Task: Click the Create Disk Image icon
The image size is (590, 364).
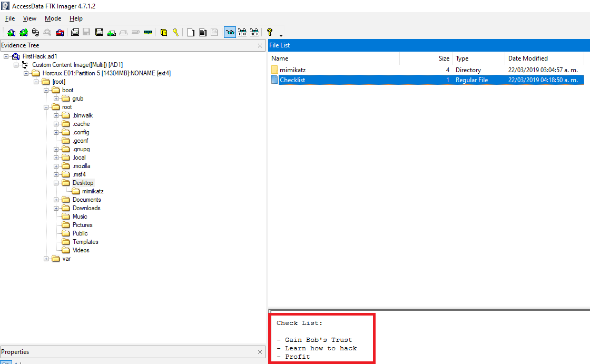Action: [75, 32]
